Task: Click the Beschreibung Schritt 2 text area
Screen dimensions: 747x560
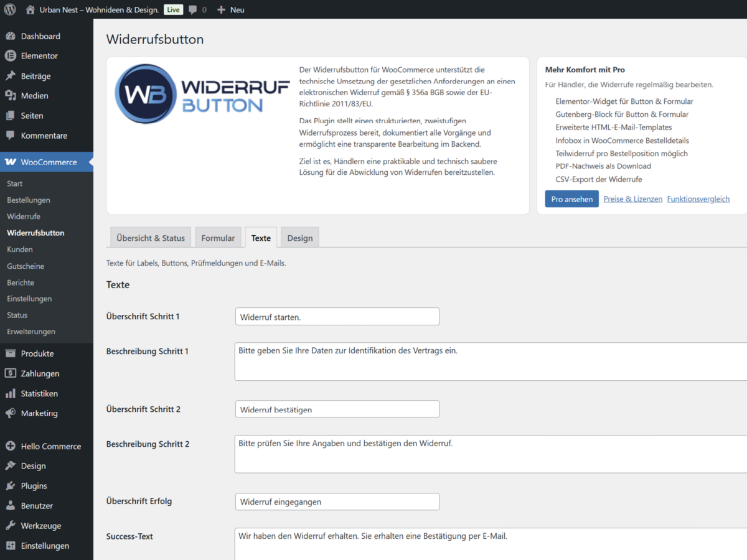Action: pos(491,454)
